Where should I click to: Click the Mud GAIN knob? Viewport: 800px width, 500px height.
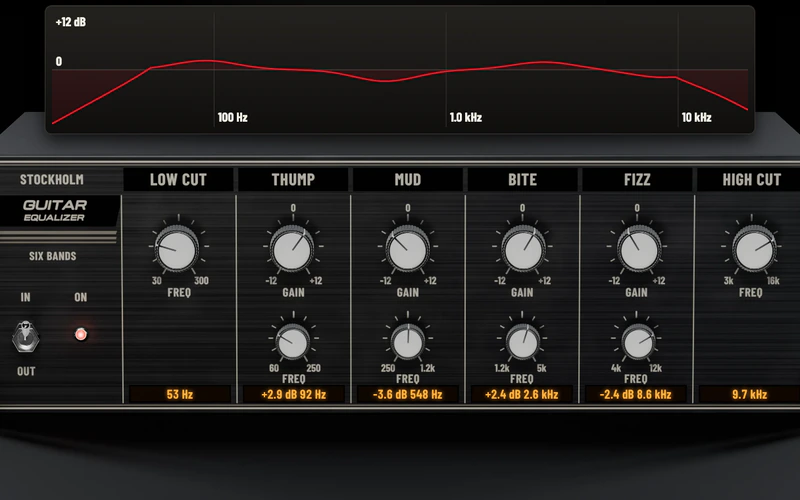407,249
